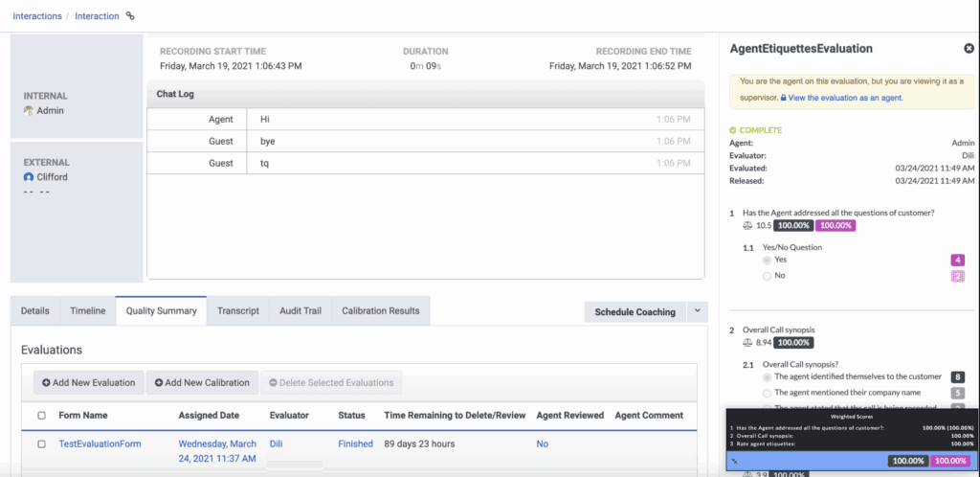Viewport: 980px width, 477px height.
Task: Switch to the Transcript tab
Action: click(237, 310)
